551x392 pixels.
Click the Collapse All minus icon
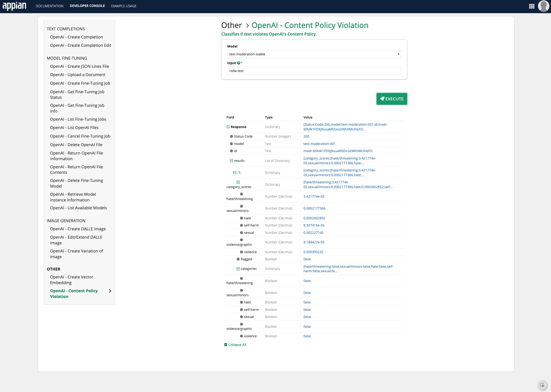point(226,345)
